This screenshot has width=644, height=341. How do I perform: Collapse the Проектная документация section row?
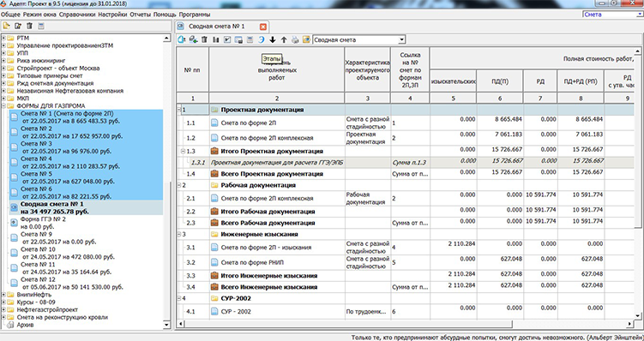tap(179, 110)
